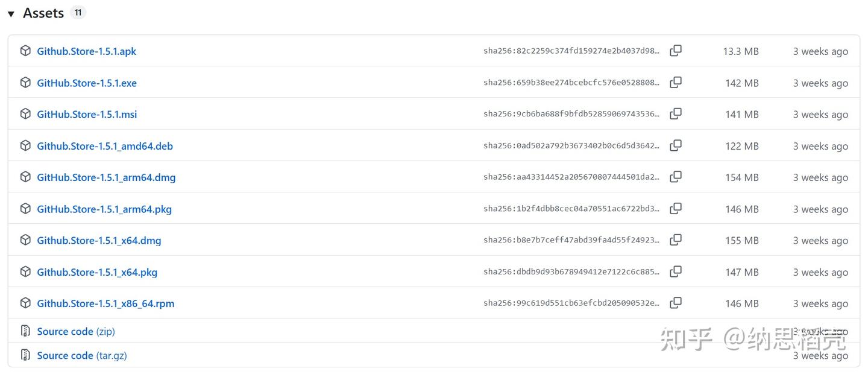The image size is (868, 374).
Task: Collapse the Assets section triangle
Action: click(11, 14)
